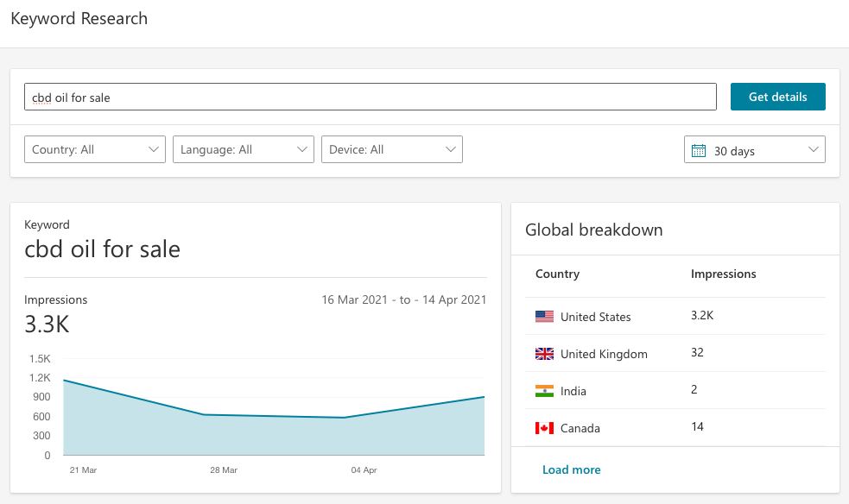Click the United Kingdom flag icon

coord(544,354)
